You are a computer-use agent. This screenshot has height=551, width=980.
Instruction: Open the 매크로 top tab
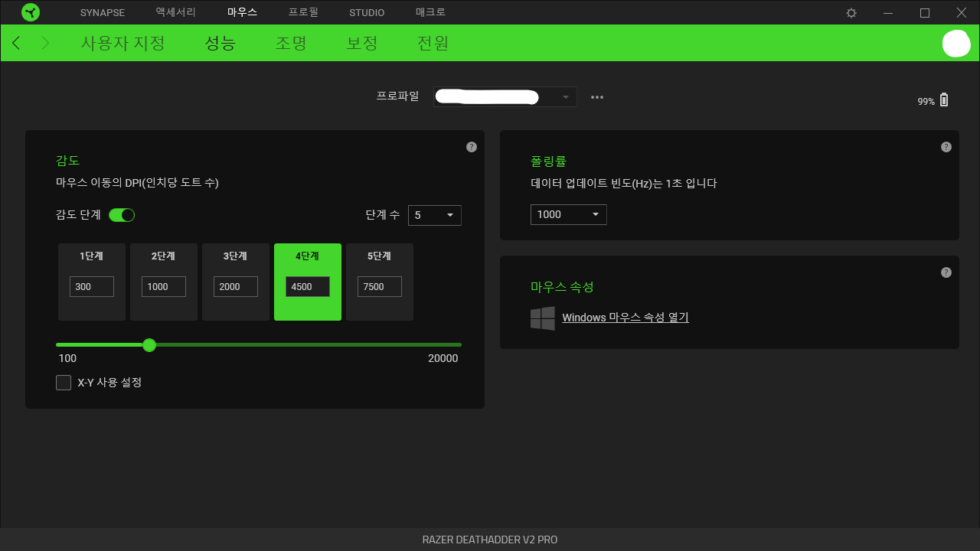[430, 12]
